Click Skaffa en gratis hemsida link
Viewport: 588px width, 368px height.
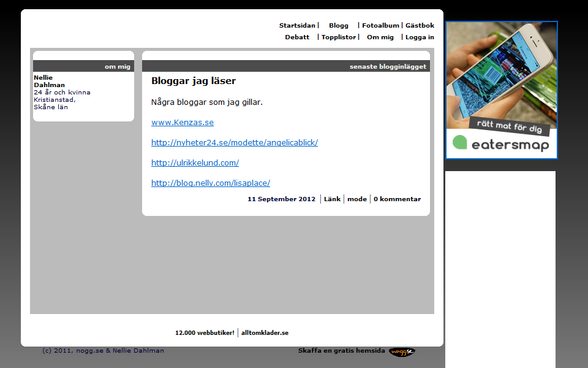tap(341, 351)
